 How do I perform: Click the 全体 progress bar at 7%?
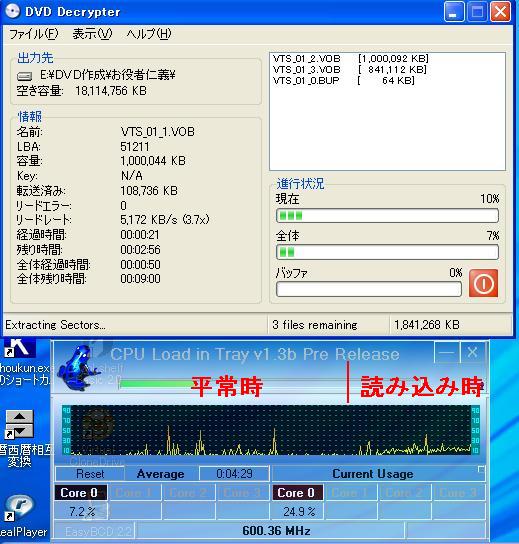pos(387,252)
